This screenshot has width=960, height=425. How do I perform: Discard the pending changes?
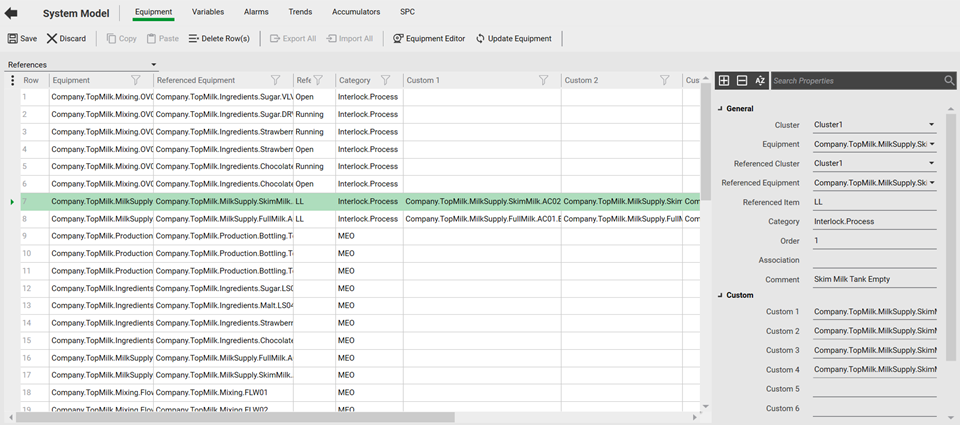point(66,38)
